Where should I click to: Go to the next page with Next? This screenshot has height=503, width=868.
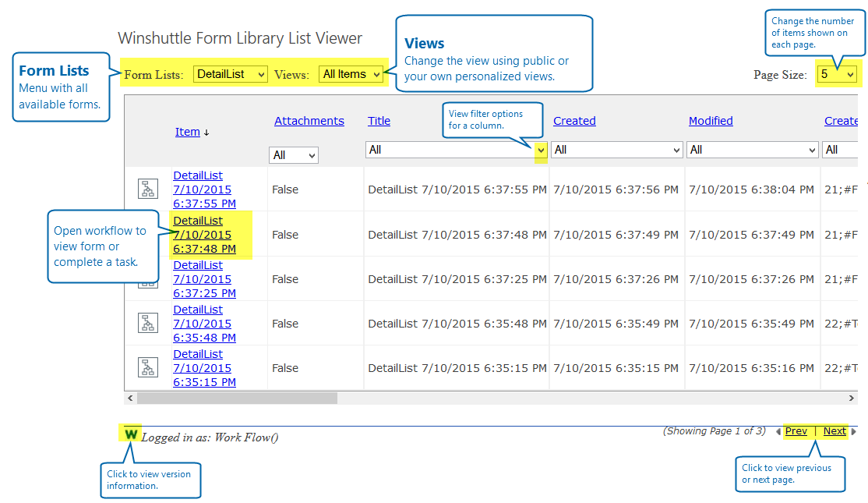coord(834,431)
